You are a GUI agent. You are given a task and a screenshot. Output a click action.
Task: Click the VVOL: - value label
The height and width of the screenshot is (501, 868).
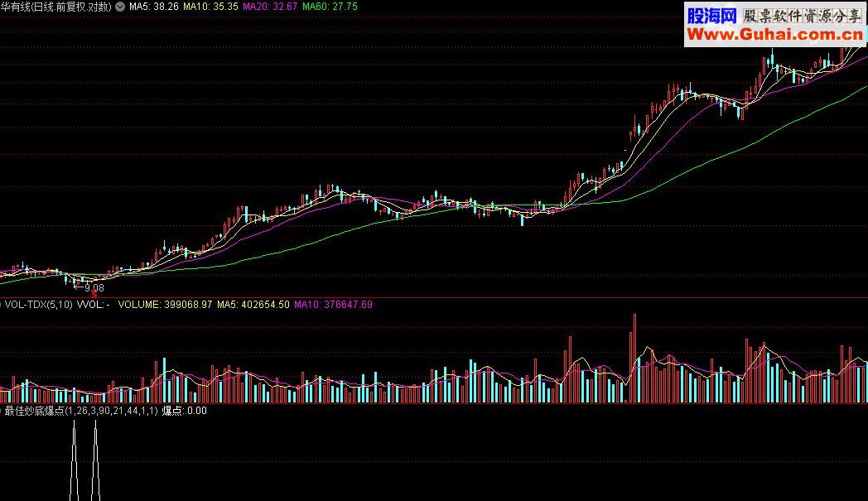coord(93,305)
